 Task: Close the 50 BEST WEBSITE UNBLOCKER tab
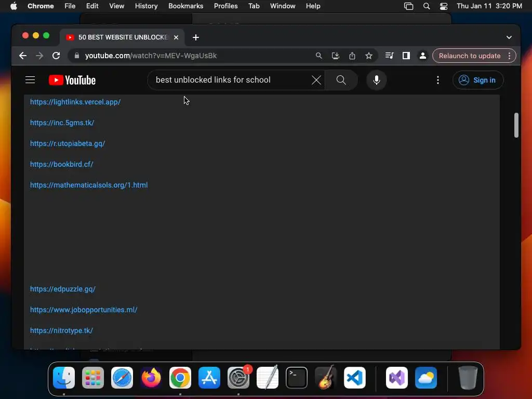click(176, 37)
